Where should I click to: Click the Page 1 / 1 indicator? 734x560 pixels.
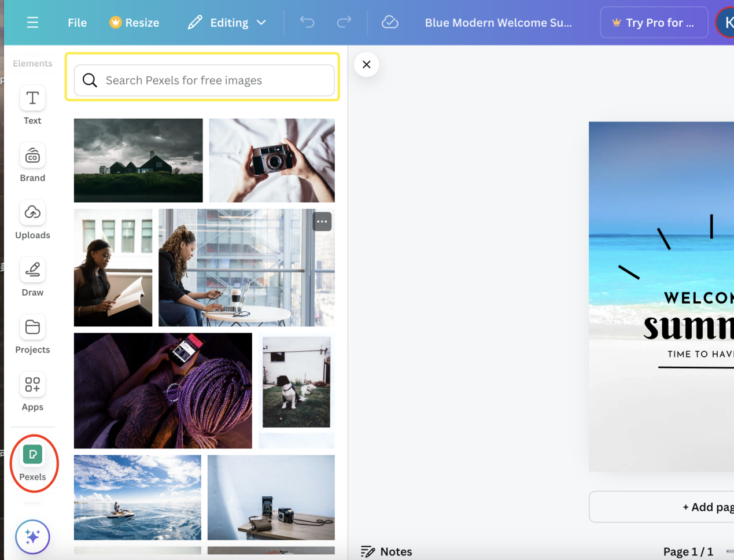(688, 551)
